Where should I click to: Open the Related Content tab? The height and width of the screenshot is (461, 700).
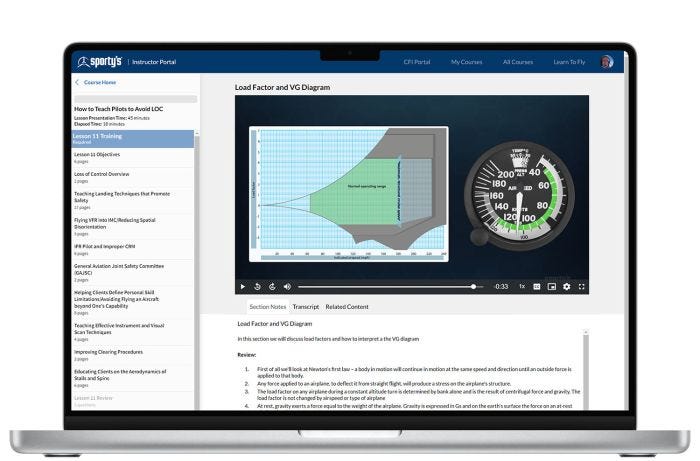[x=346, y=306]
